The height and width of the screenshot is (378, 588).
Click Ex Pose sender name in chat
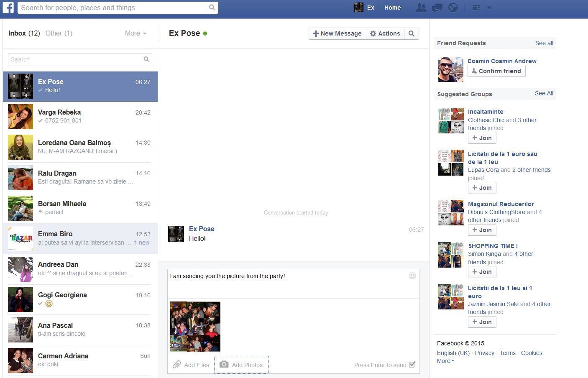(x=202, y=229)
